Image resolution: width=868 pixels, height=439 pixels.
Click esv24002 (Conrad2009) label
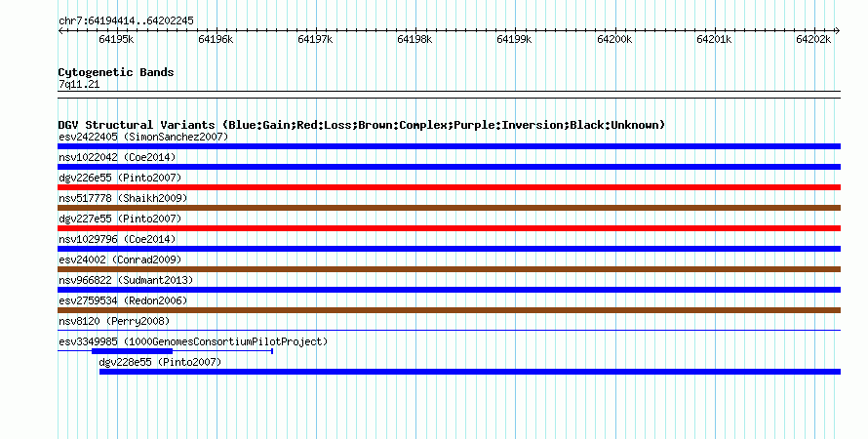point(120,259)
